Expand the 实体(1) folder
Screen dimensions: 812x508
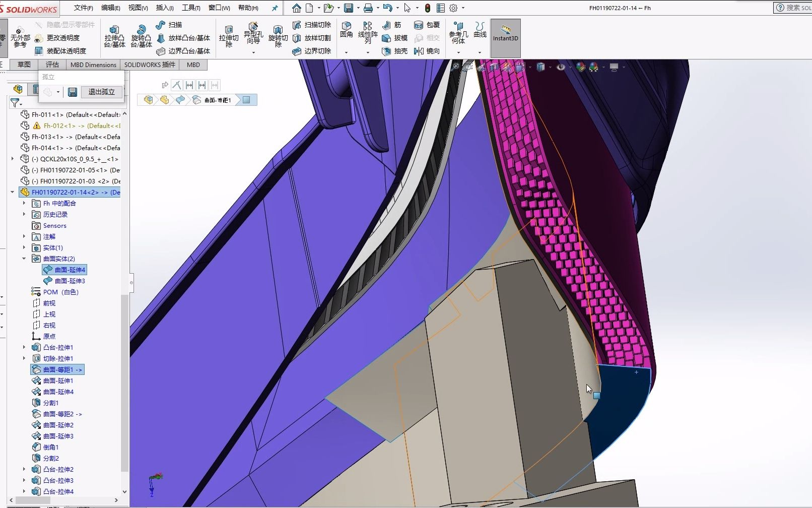pos(24,247)
